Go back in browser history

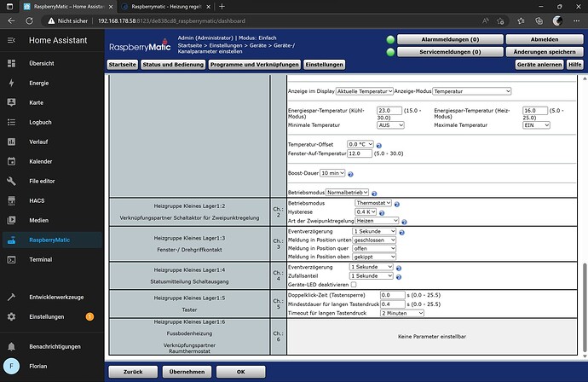(x=11, y=21)
